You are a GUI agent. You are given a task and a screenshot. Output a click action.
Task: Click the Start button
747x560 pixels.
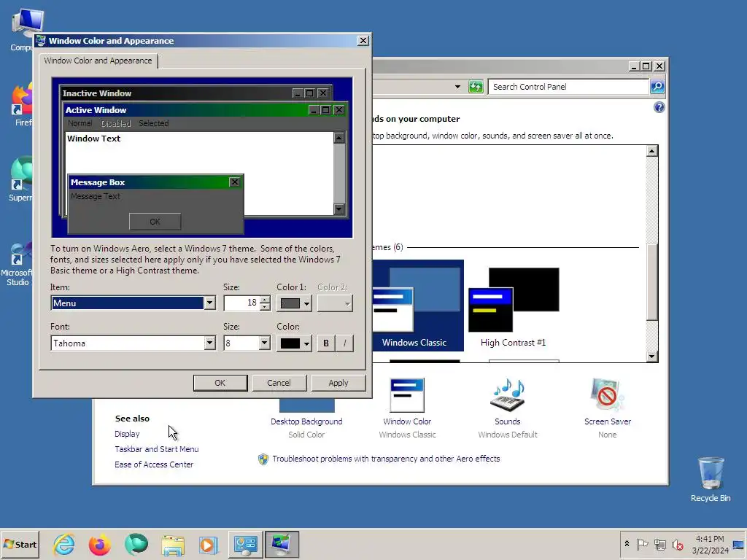click(20, 544)
